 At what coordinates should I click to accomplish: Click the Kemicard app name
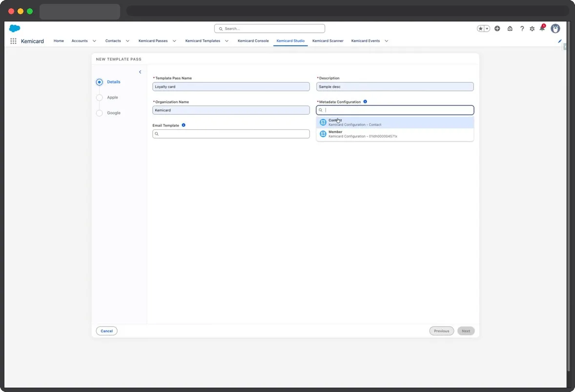tap(32, 41)
